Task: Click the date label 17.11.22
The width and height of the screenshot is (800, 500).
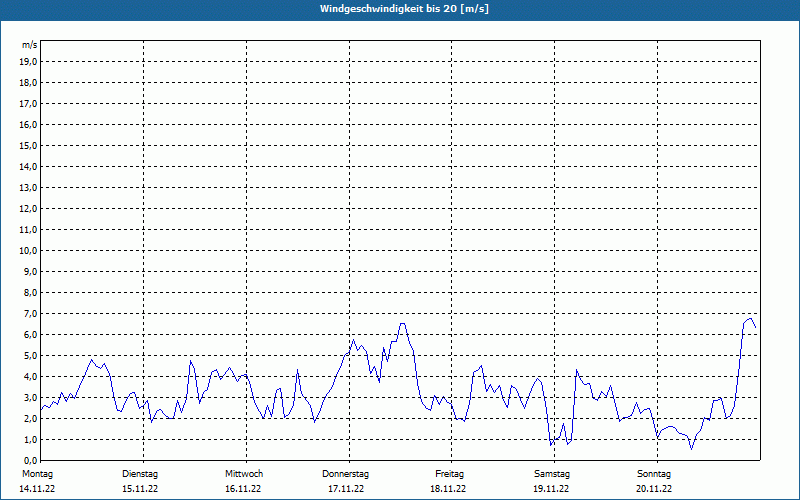Action: coord(346,489)
